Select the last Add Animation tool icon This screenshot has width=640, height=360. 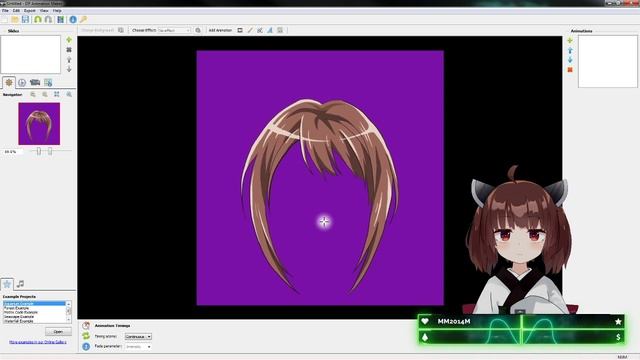[280, 30]
